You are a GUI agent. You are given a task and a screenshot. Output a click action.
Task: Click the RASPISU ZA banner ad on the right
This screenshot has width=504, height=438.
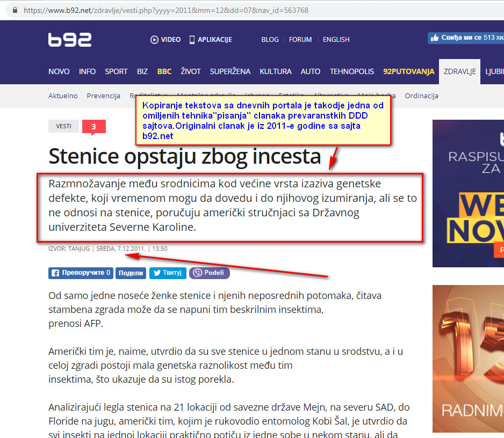(x=469, y=193)
